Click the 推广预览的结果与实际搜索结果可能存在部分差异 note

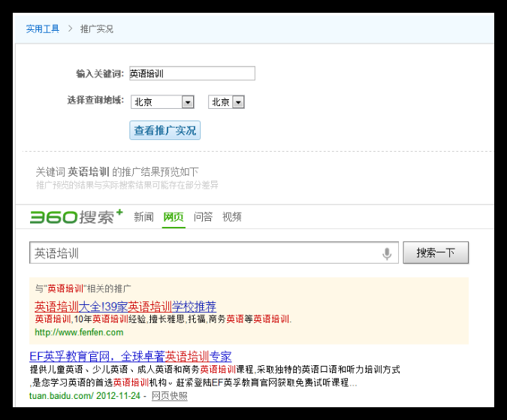[127, 185]
